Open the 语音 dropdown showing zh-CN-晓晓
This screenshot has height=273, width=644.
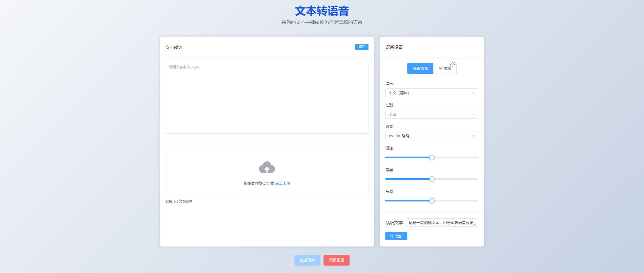tap(431, 136)
